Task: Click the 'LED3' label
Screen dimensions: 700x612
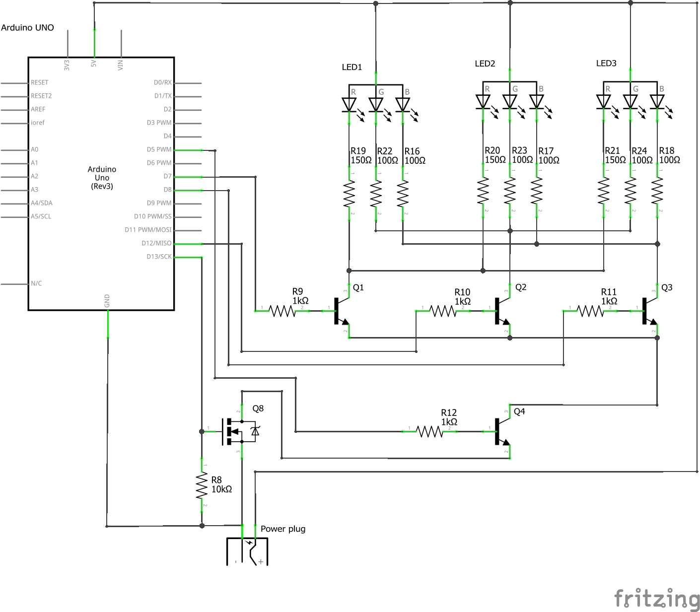Action: pos(606,64)
